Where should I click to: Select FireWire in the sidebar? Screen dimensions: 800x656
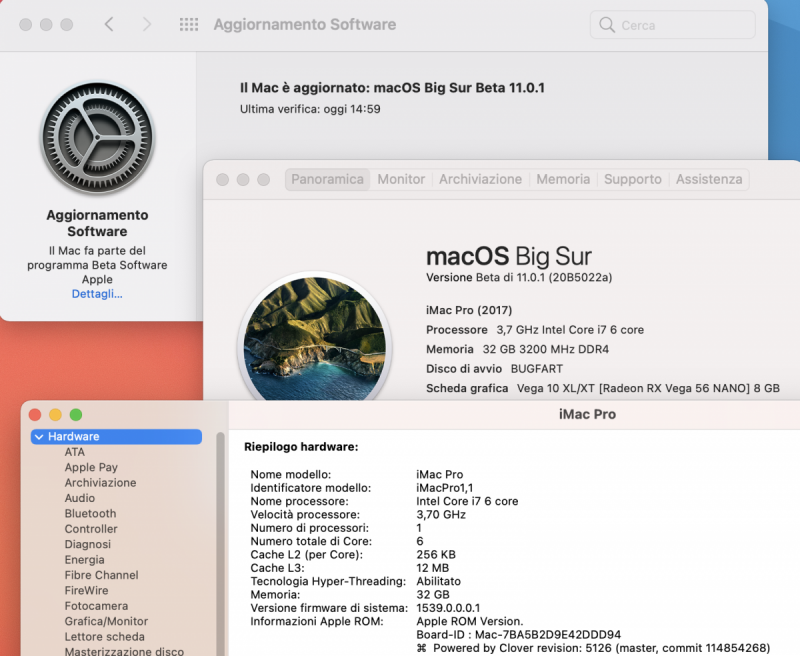(86, 590)
